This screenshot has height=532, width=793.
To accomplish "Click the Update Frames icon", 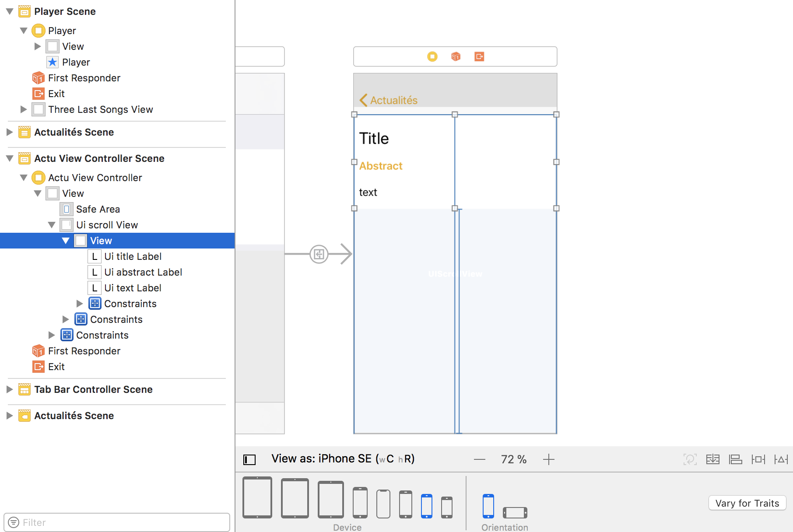I will click(x=690, y=459).
